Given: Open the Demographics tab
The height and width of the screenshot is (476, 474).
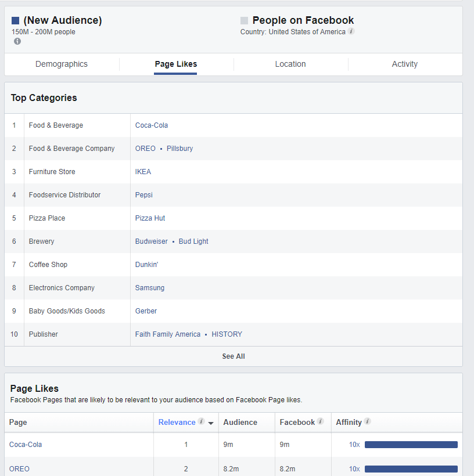Looking at the screenshot, I should coord(62,64).
